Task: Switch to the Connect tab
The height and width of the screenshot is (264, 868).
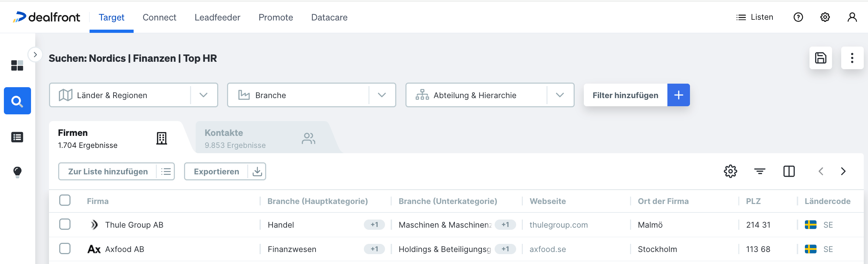Action: 159,17
